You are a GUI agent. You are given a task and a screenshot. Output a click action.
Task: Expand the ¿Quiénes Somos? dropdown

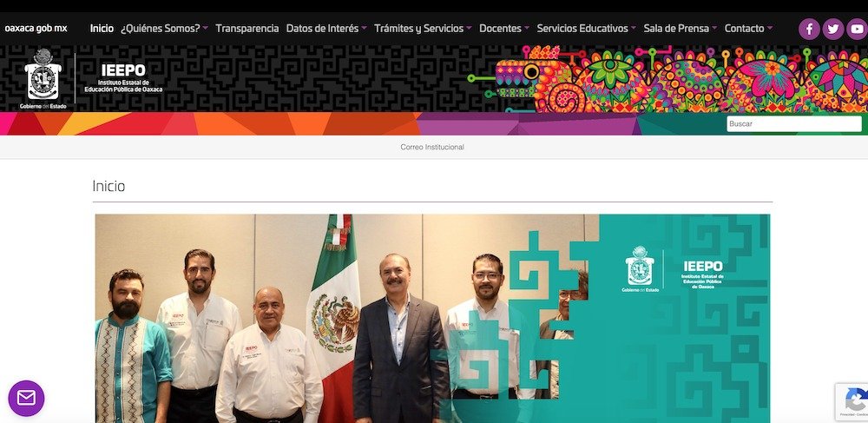164,29
